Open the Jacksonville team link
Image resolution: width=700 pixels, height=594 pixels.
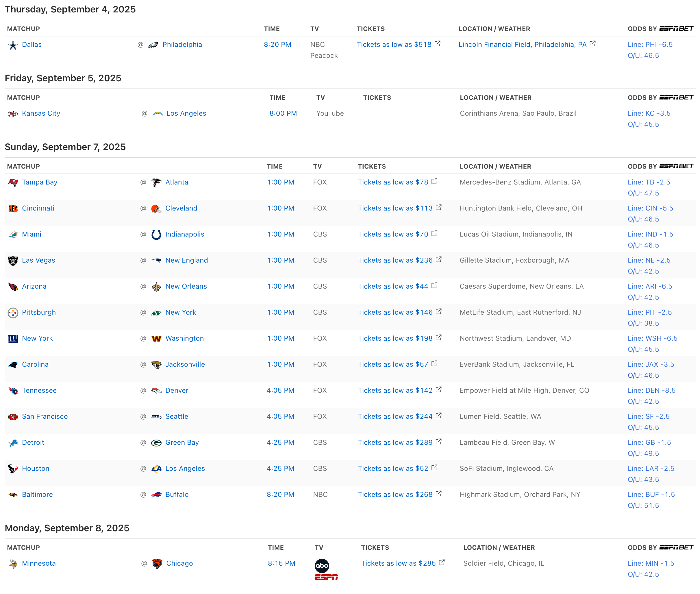185,364
